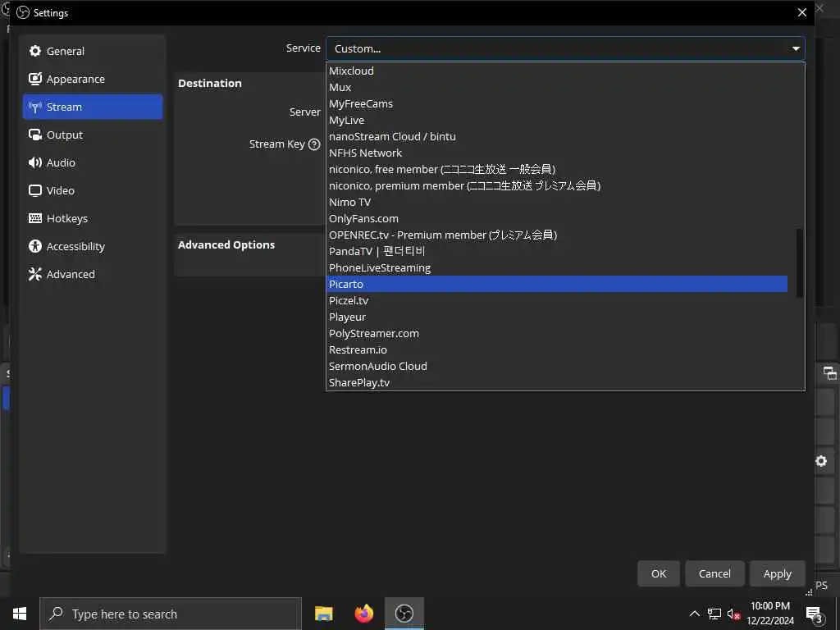Select MyFreeCams in the service list
Screen dimensions: 840x630
[557, 103]
